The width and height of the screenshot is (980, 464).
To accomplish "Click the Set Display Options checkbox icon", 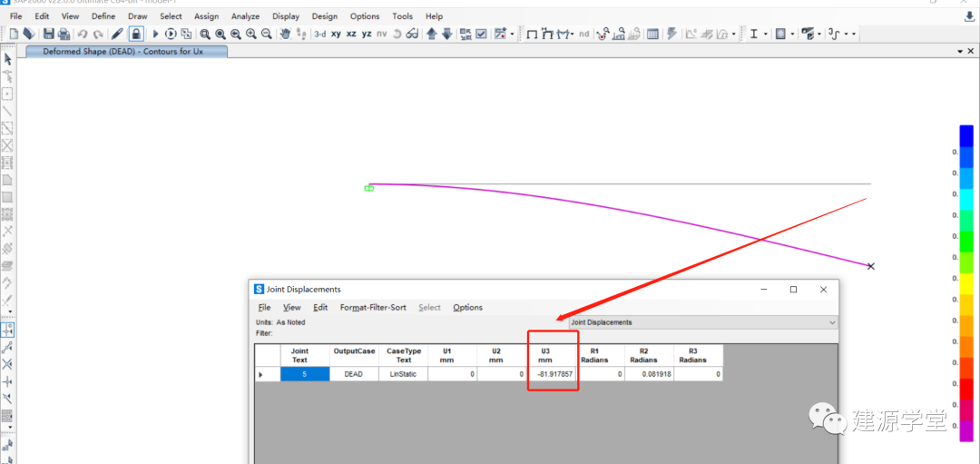I will click(481, 34).
